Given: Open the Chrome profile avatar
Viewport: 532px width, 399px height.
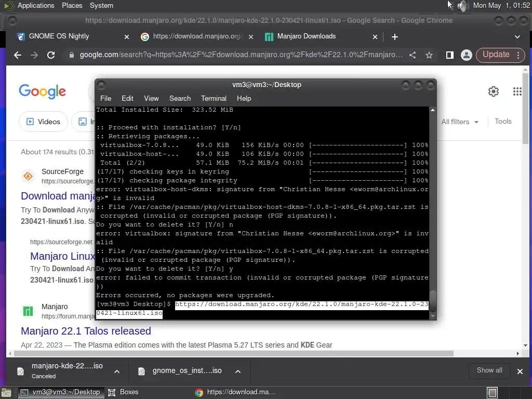Looking at the screenshot, I should coord(467,55).
